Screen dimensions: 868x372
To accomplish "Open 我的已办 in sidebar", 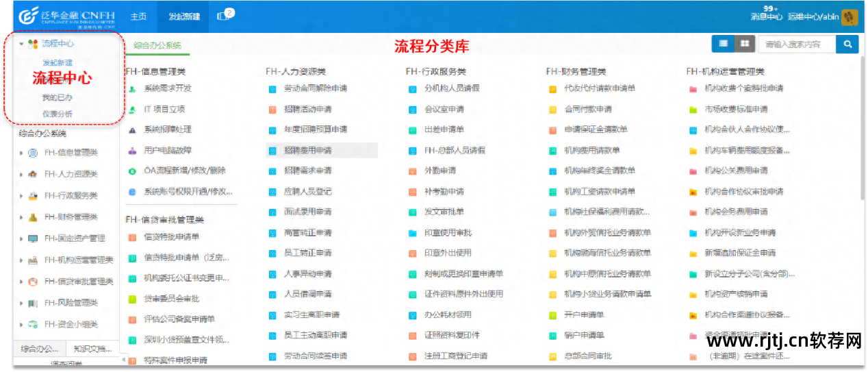I will point(58,98).
